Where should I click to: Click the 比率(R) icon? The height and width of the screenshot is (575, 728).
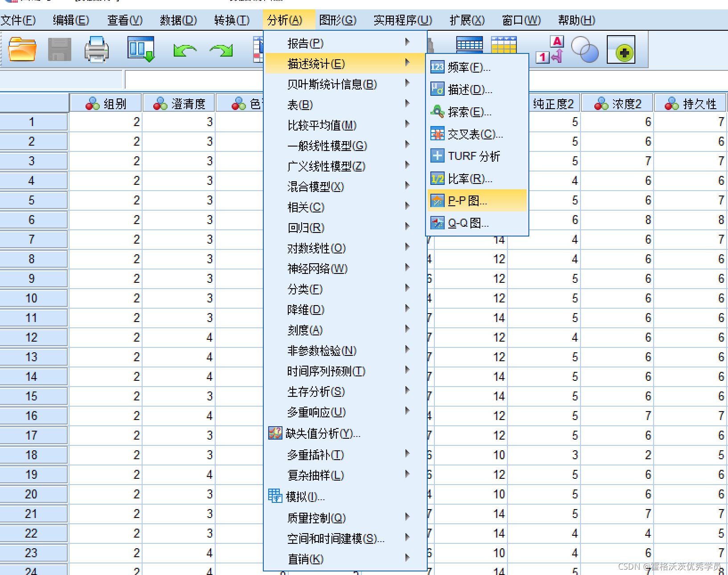[x=437, y=179]
